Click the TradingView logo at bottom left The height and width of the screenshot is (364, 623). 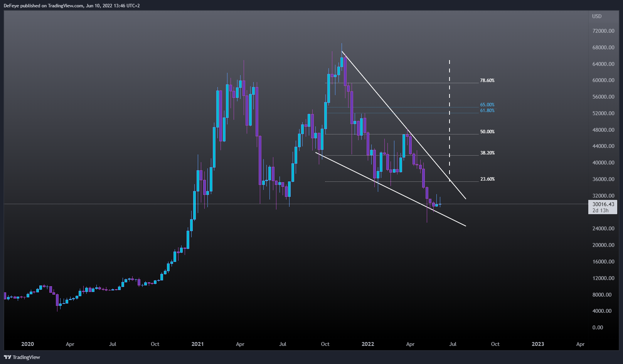(x=22, y=357)
